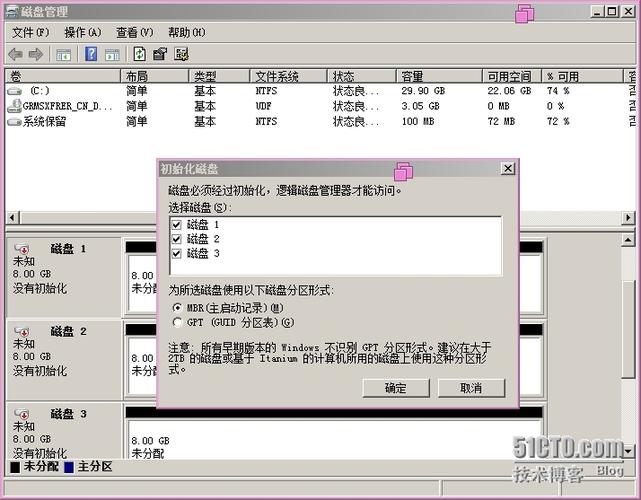The width and height of the screenshot is (641, 500).
Task: Click the Refresh toolbar icon
Action: pos(139,54)
